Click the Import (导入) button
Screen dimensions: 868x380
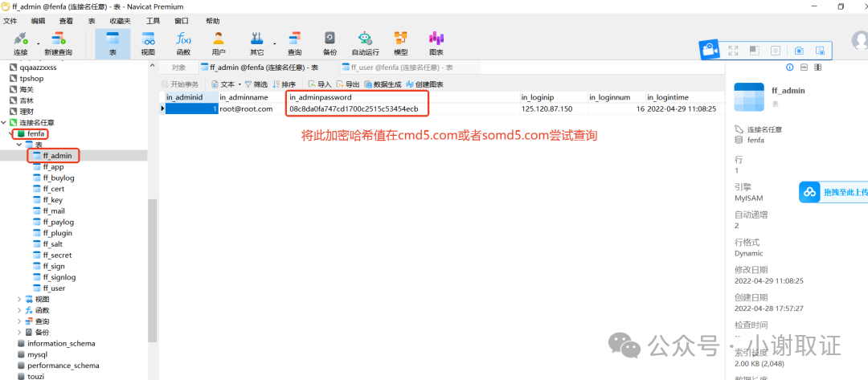320,84
